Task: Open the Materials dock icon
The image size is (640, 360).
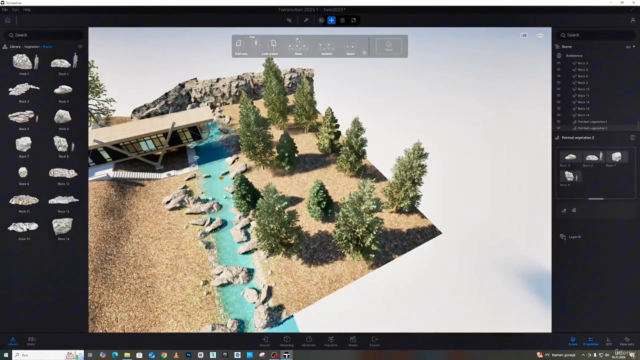Action: pyautogui.click(x=309, y=341)
